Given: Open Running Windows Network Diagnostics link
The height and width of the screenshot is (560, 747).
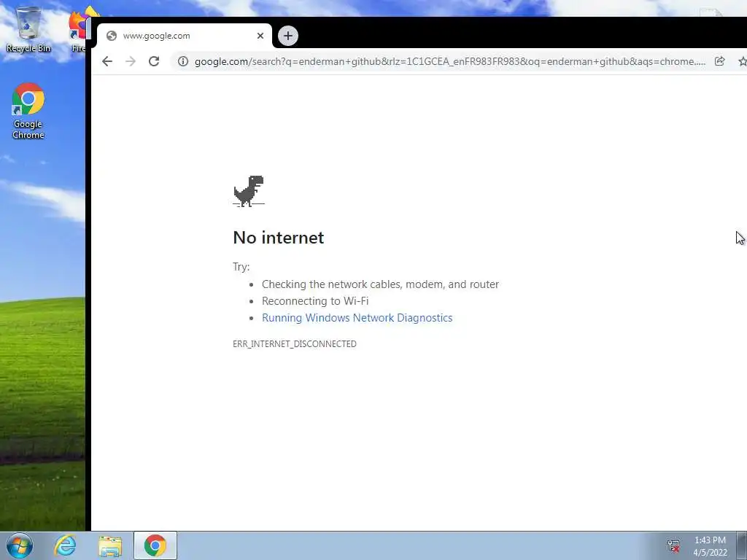Looking at the screenshot, I should [x=357, y=318].
